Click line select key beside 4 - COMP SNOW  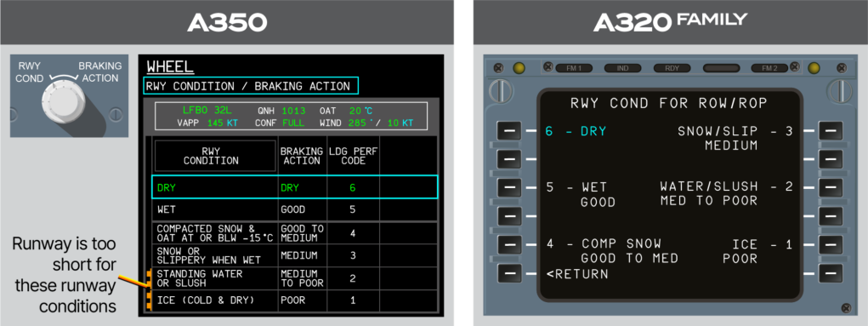click(509, 244)
